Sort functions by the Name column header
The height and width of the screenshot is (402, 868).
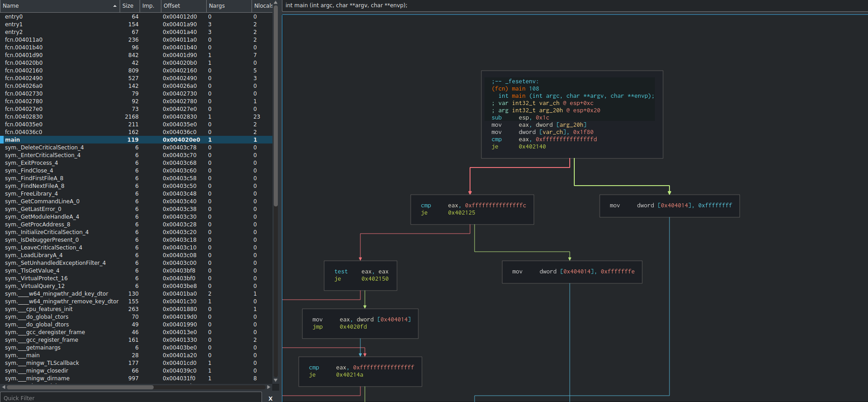60,6
